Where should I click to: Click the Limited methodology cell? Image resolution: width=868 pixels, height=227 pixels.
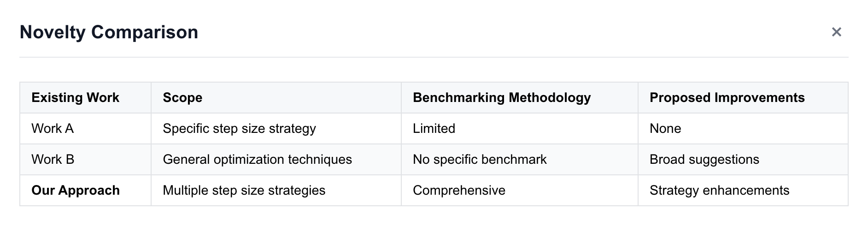click(434, 129)
